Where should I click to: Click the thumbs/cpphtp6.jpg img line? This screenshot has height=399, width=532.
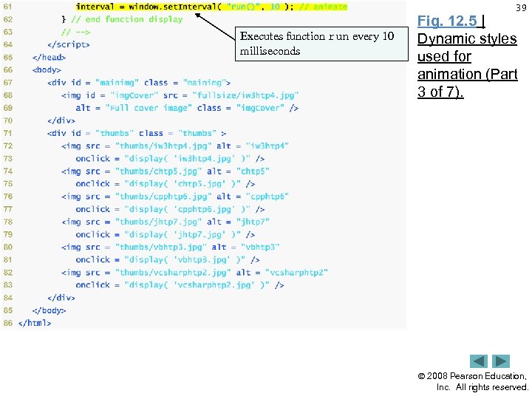pyautogui.click(x=175, y=197)
